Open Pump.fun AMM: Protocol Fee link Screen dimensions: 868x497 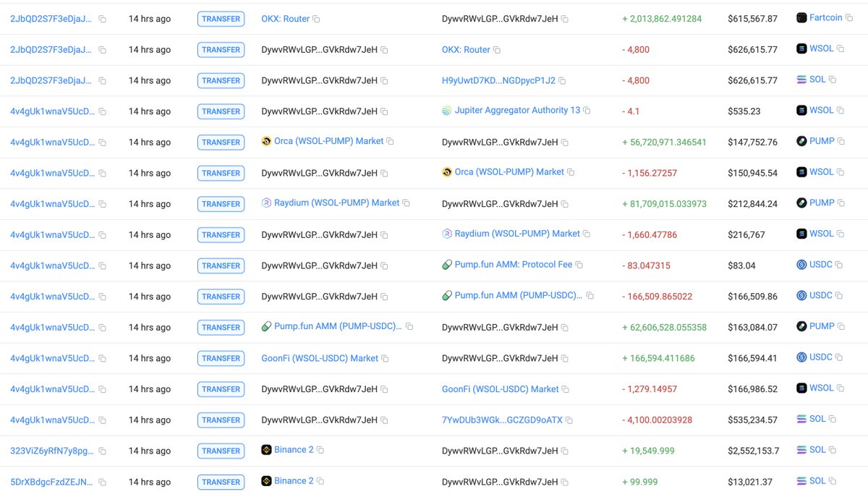[x=513, y=266]
